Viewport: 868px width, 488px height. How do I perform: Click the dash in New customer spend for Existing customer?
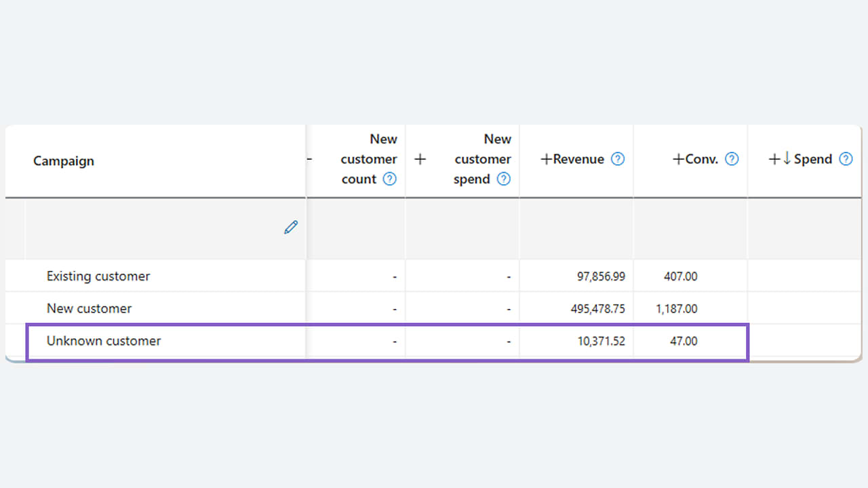509,276
